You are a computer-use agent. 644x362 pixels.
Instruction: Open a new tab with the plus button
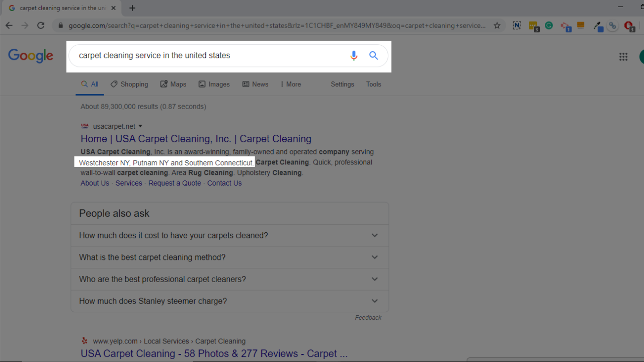coord(132,8)
